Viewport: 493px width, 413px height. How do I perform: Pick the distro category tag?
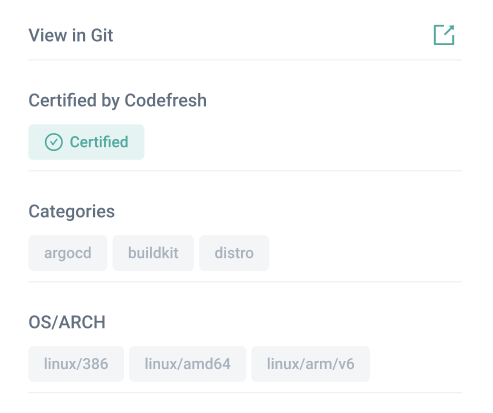234,253
